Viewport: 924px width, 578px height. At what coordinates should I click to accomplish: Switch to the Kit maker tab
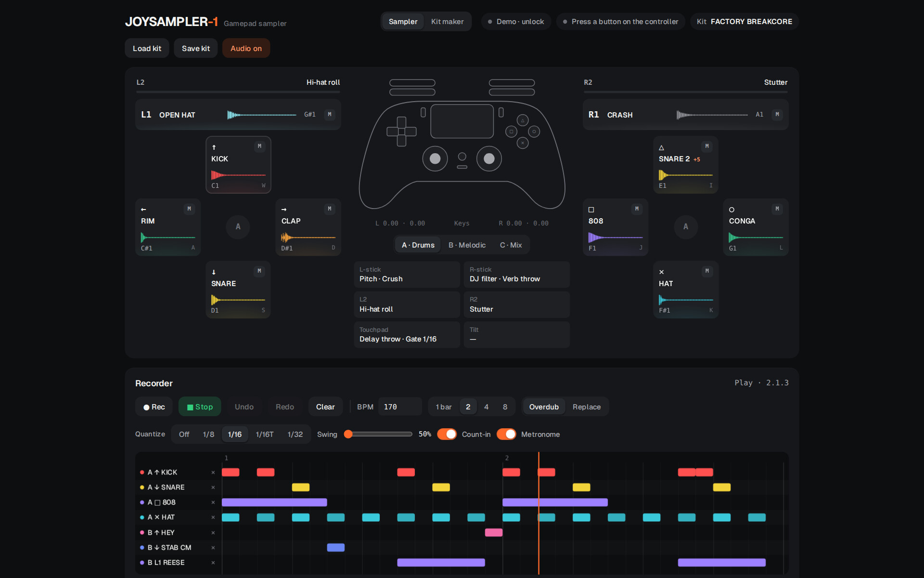click(447, 22)
